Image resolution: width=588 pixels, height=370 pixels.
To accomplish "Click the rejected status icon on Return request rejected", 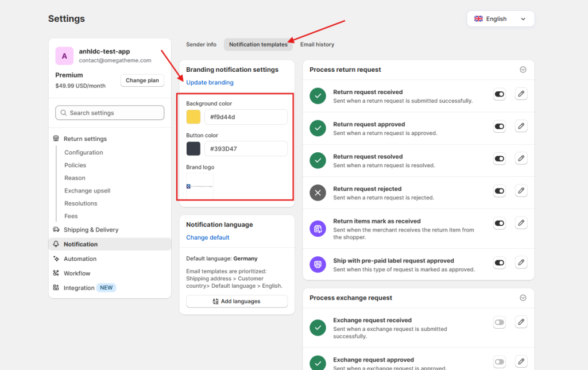I will tap(318, 192).
